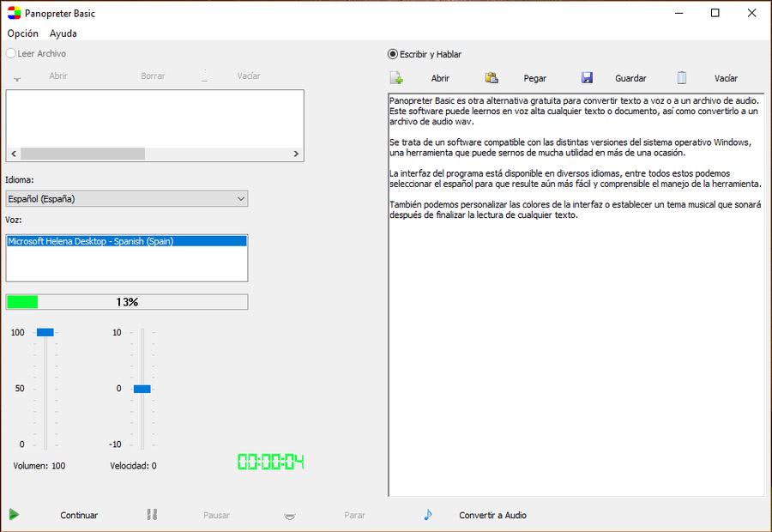Click the Vaciar trash icon in the right panel
This screenshot has height=532, width=772.
(682, 78)
